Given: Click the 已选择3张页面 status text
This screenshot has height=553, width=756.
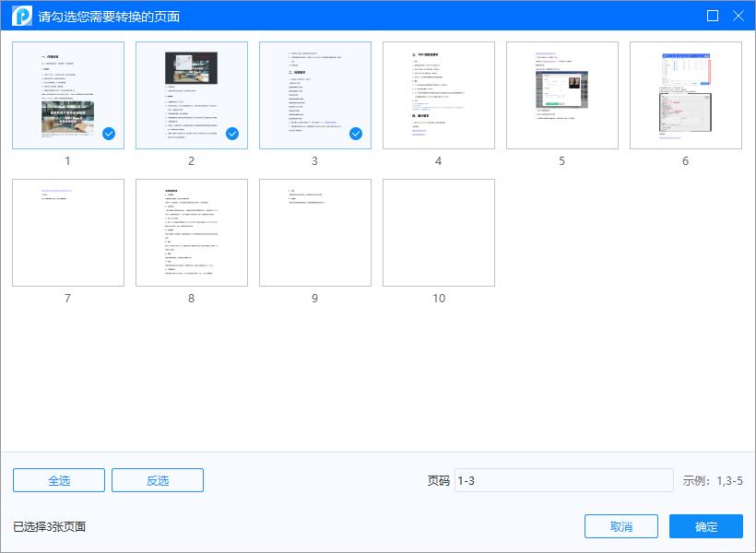Looking at the screenshot, I should tap(49, 526).
